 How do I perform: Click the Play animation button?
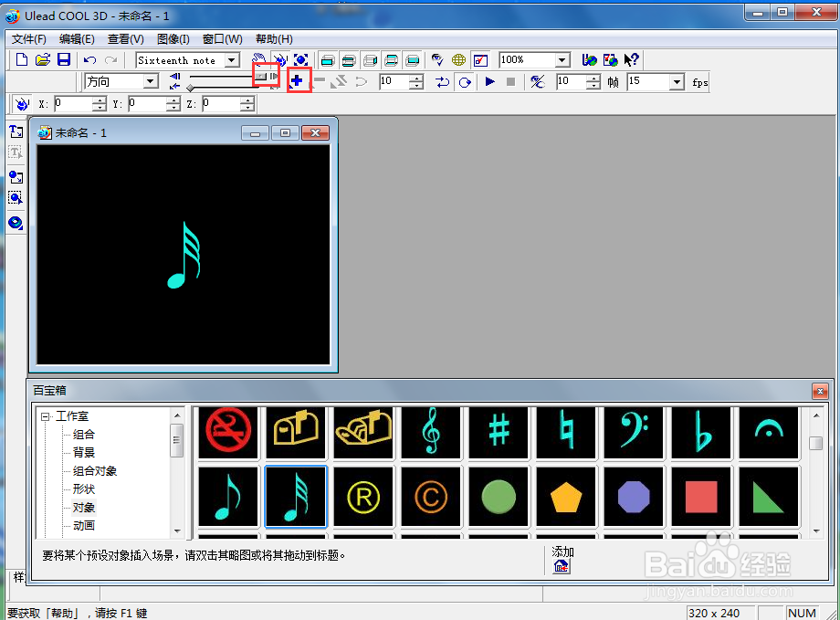[489, 81]
